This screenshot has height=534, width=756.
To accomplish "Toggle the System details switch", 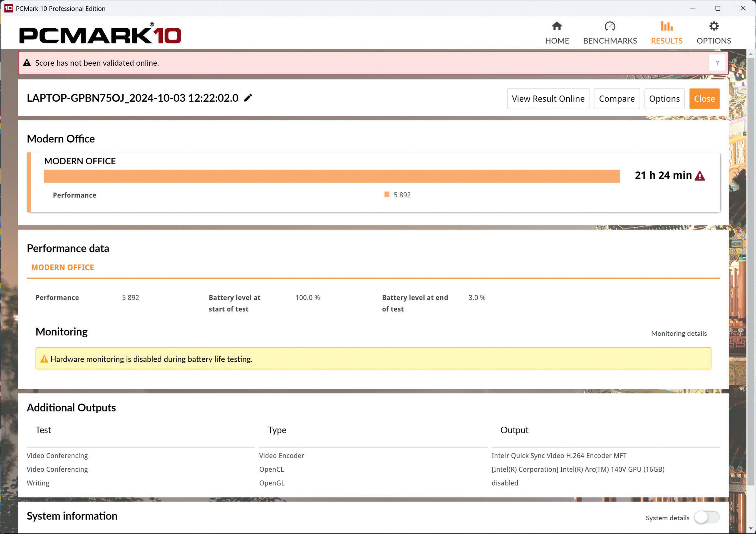I will (x=707, y=517).
